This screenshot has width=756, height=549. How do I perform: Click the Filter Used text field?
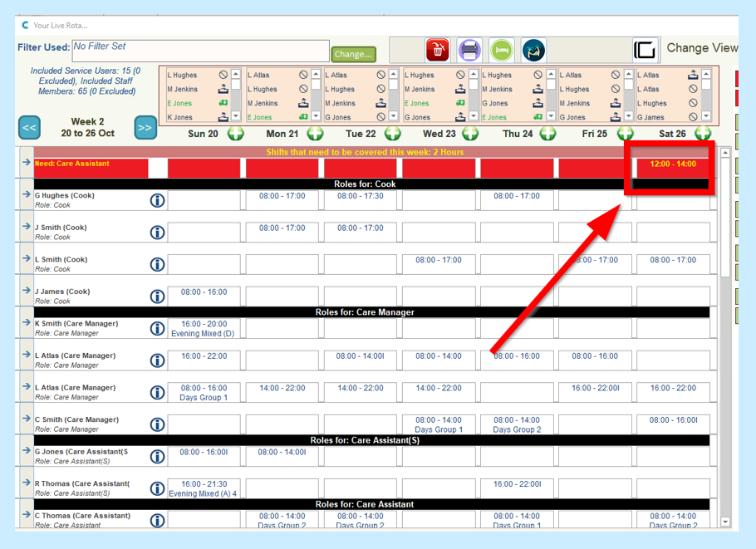coord(199,51)
